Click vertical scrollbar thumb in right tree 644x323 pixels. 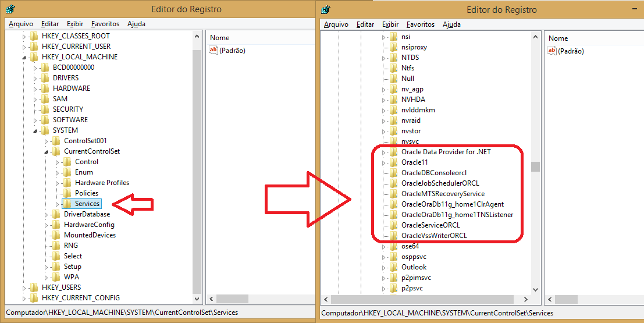click(x=535, y=166)
